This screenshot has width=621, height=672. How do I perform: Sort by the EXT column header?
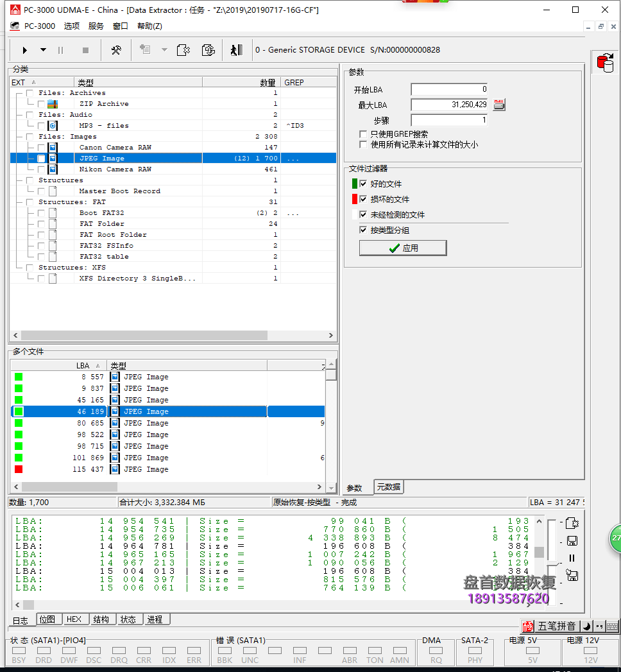(x=42, y=82)
